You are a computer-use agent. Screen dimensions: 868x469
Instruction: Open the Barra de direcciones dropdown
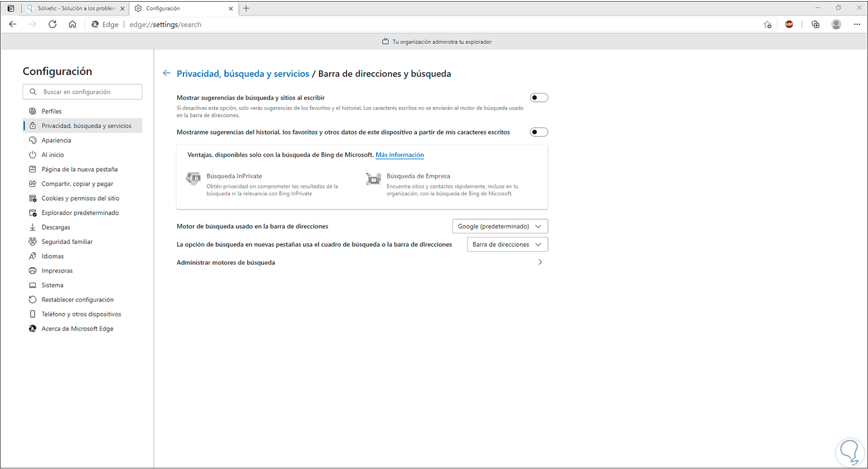(507, 245)
